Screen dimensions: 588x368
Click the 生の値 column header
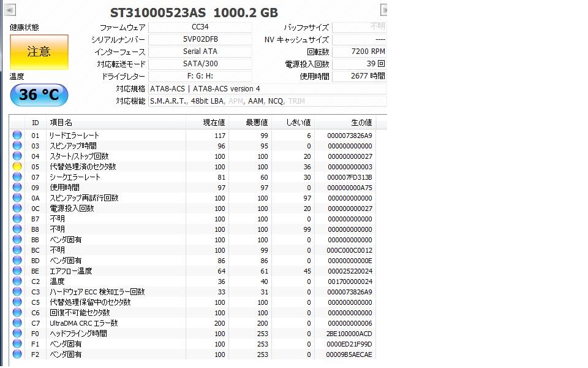(345, 123)
